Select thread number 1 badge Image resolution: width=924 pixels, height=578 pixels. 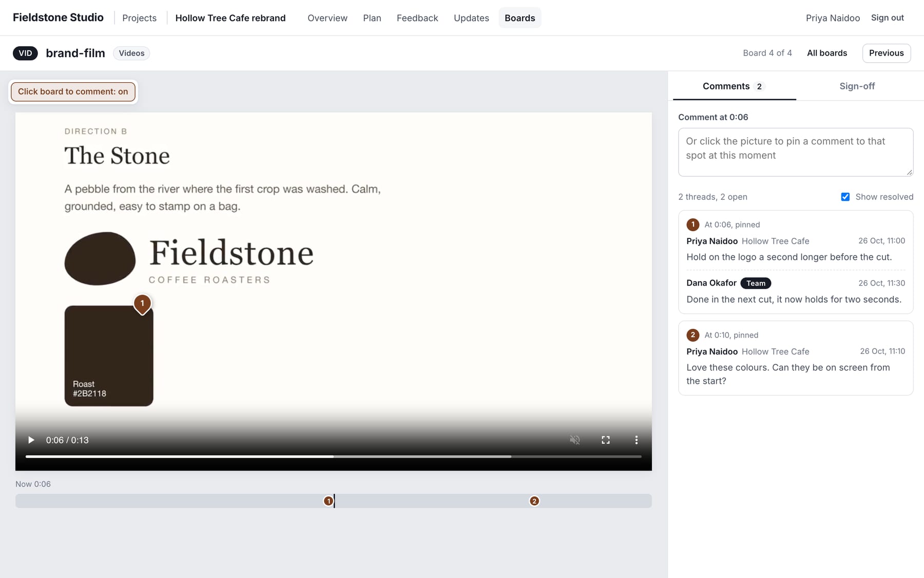[x=693, y=225]
